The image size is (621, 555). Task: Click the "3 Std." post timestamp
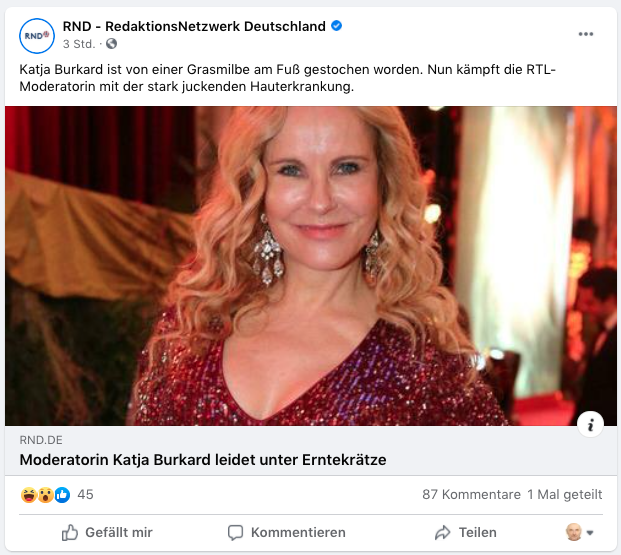[80, 44]
